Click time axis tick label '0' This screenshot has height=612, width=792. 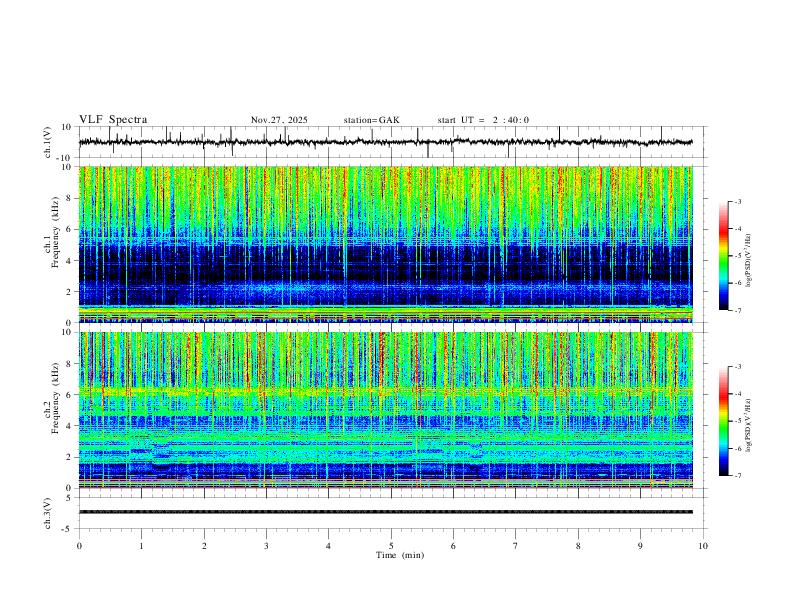click(x=79, y=546)
